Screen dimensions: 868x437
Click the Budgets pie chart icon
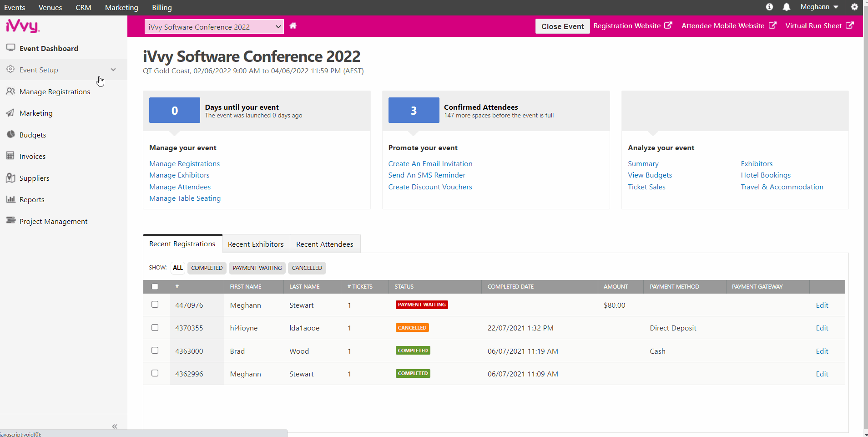10,134
